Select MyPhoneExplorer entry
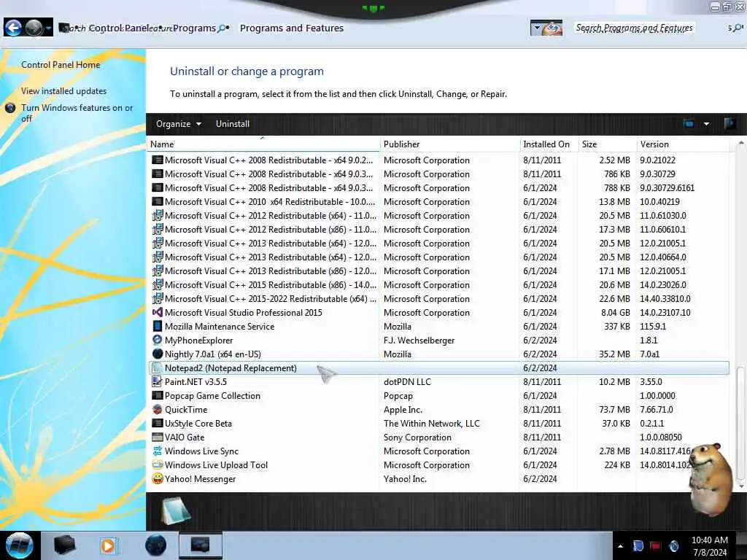The image size is (747, 560). point(438,340)
